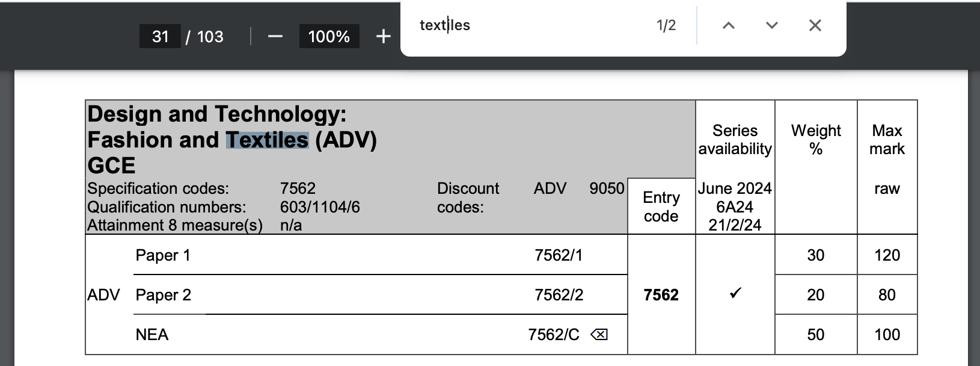Zoom out with the minus button

pos(275,37)
